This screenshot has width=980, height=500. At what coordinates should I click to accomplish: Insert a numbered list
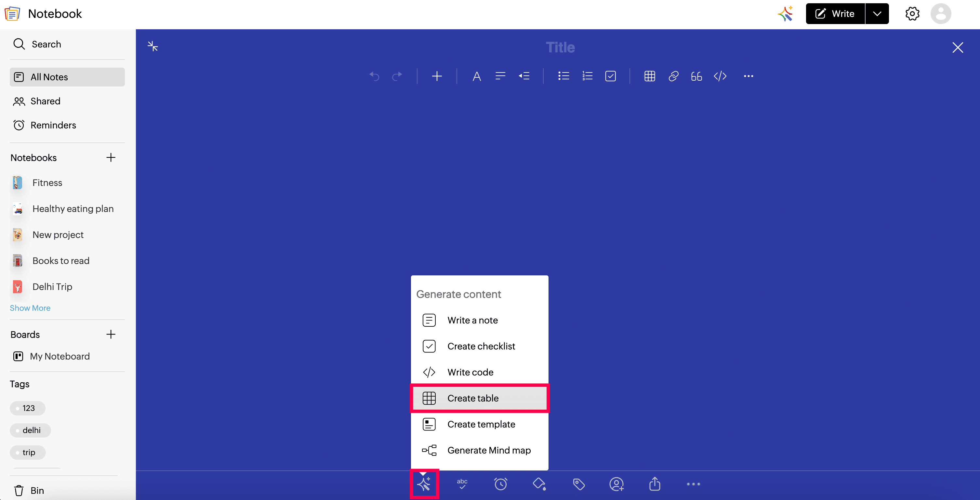pos(587,76)
